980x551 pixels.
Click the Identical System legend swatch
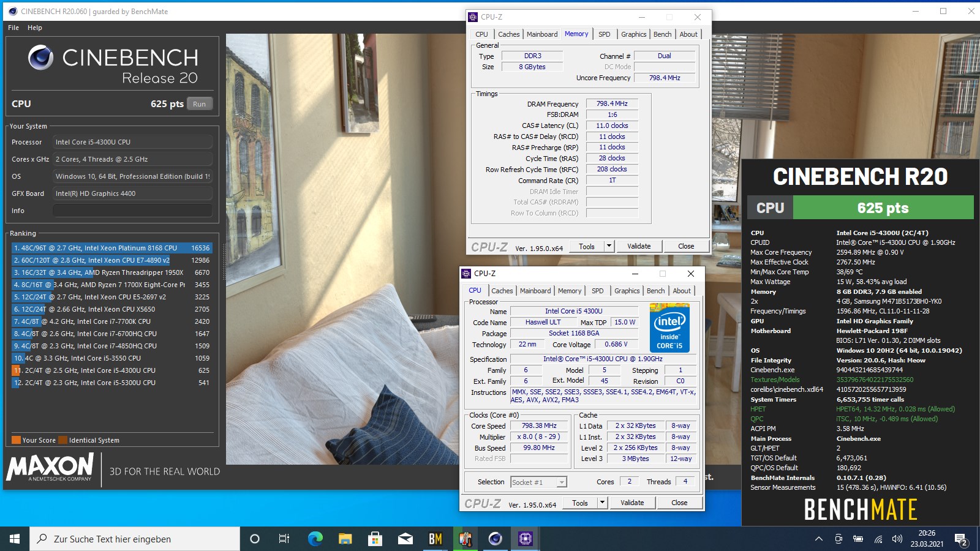coord(63,440)
